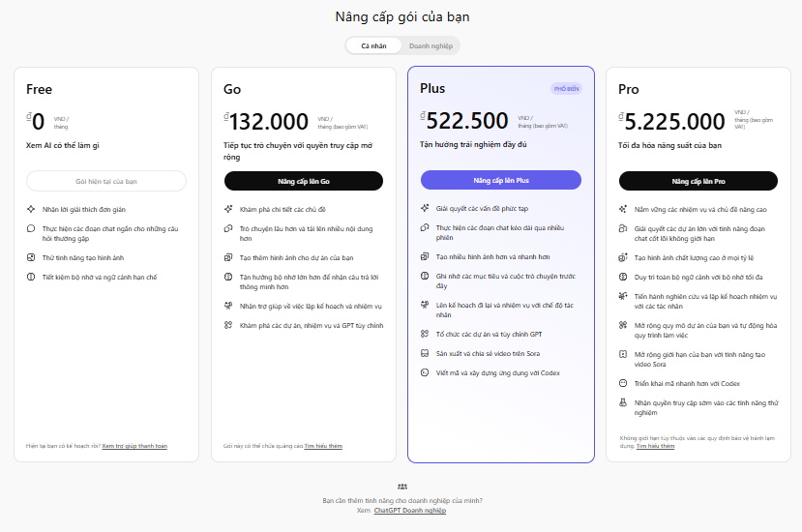802x532 pixels.
Task: Open the "Xem trợ giúp thanh toán" link
Action: tap(134, 446)
